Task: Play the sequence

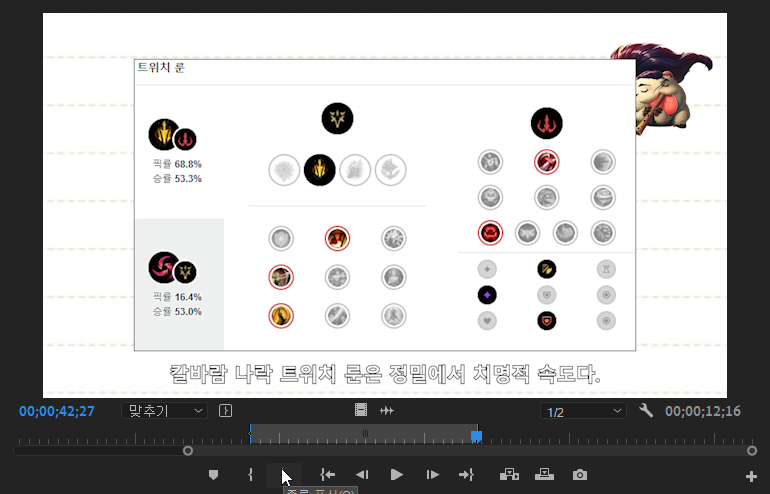Action: coord(397,475)
